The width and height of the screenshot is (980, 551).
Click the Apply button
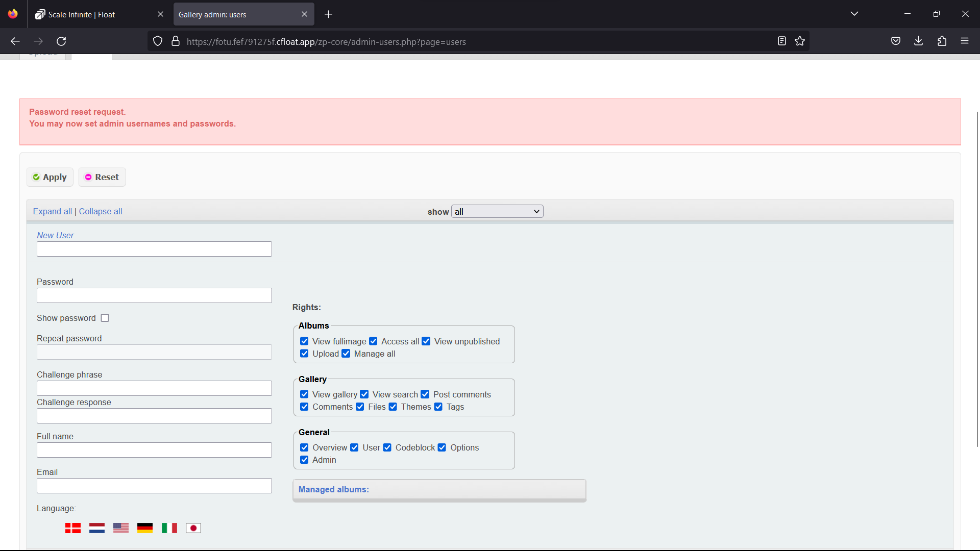tap(50, 177)
